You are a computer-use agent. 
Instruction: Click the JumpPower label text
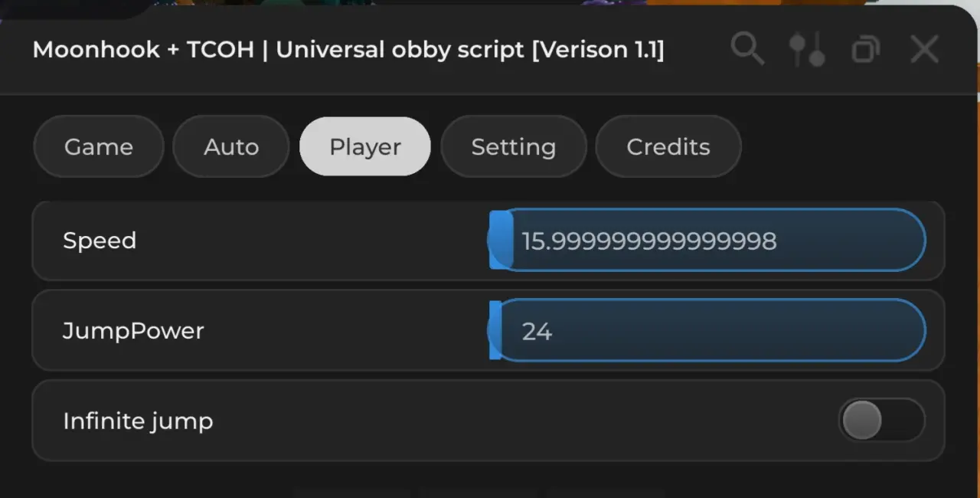tap(133, 331)
